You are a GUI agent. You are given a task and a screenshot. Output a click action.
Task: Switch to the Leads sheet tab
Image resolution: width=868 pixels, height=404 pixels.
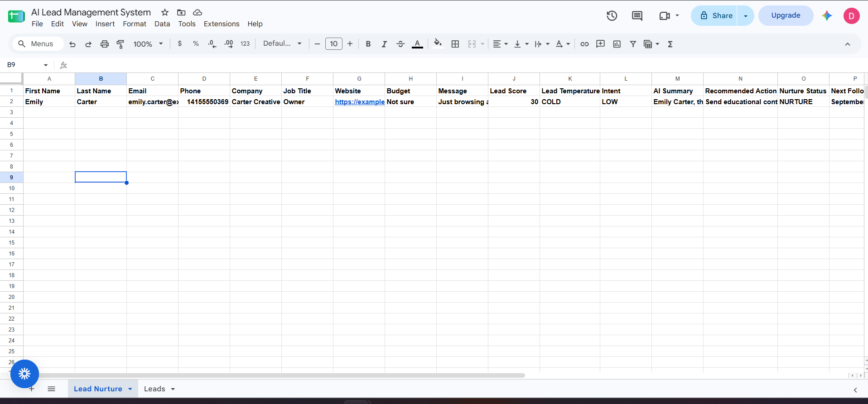154,389
